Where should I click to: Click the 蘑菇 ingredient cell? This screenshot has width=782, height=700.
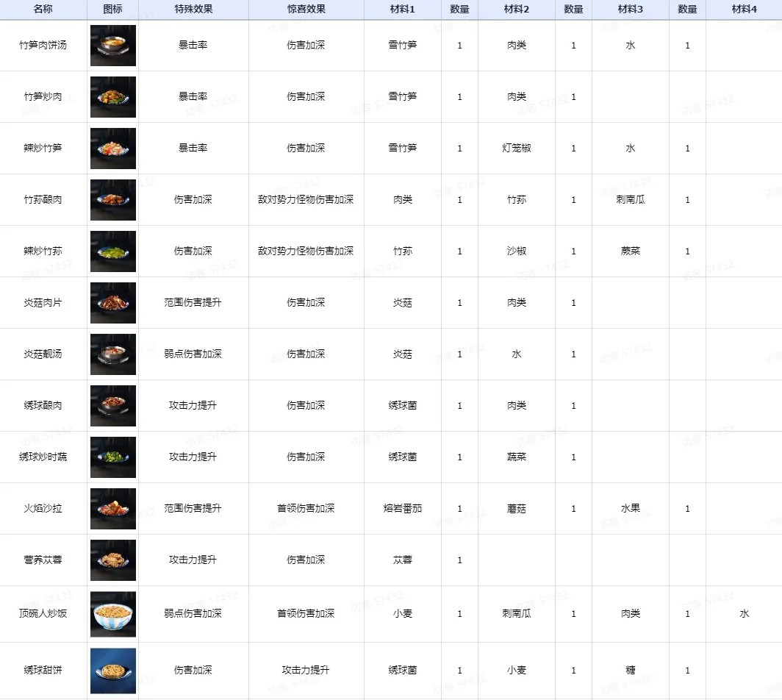pos(516,508)
